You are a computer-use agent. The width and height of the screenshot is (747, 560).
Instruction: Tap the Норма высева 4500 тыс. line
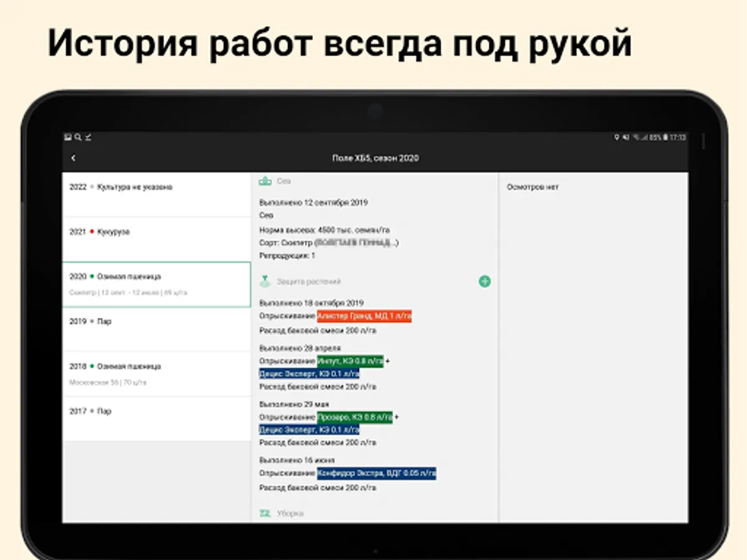[324, 230]
